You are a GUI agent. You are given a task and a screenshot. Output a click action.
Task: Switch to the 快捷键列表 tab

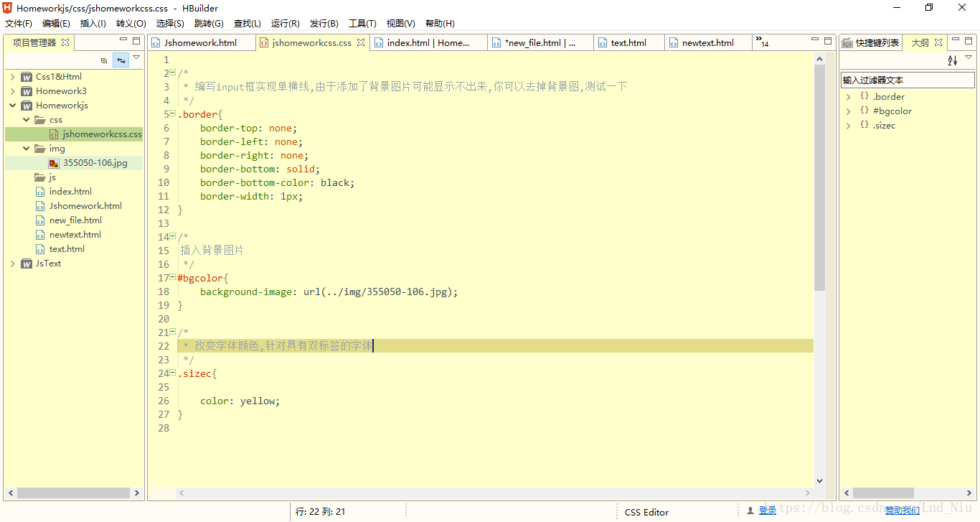(871, 42)
